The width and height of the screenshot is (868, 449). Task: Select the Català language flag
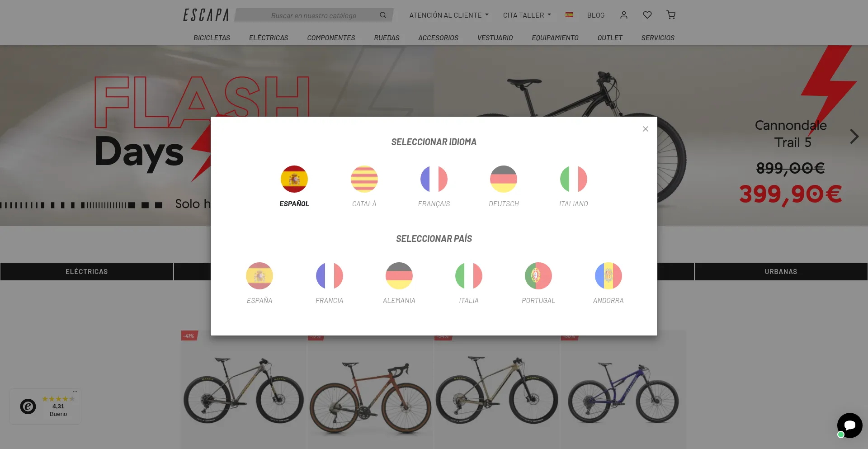tap(364, 179)
